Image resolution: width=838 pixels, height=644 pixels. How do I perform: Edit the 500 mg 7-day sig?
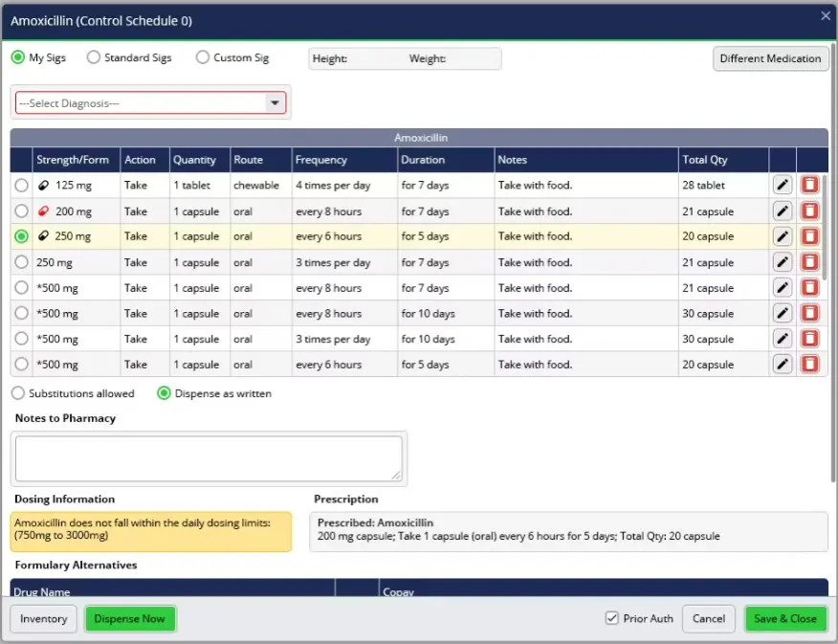coord(782,287)
